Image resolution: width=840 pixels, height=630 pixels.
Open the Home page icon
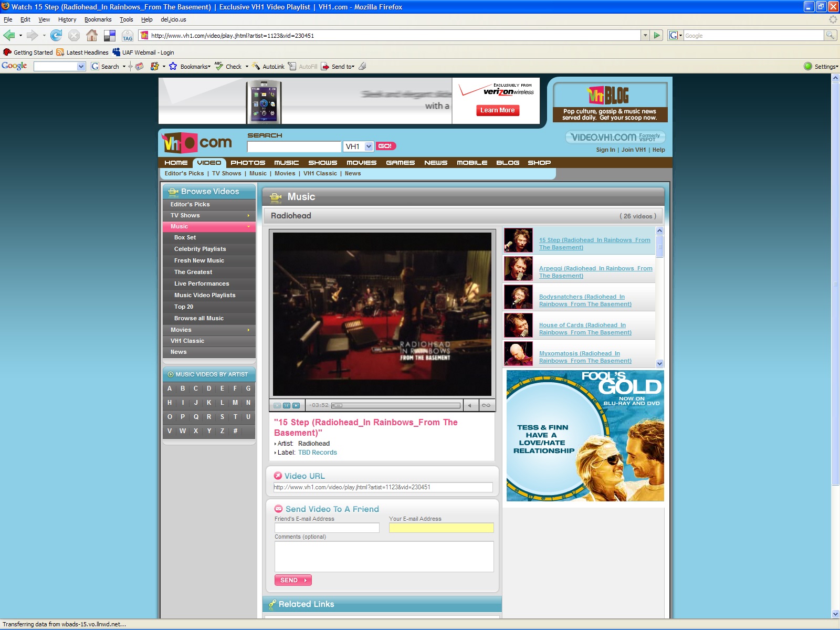92,35
